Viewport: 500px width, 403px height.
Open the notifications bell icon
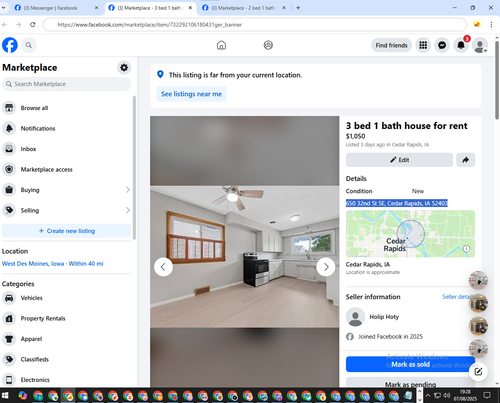pyautogui.click(x=461, y=45)
